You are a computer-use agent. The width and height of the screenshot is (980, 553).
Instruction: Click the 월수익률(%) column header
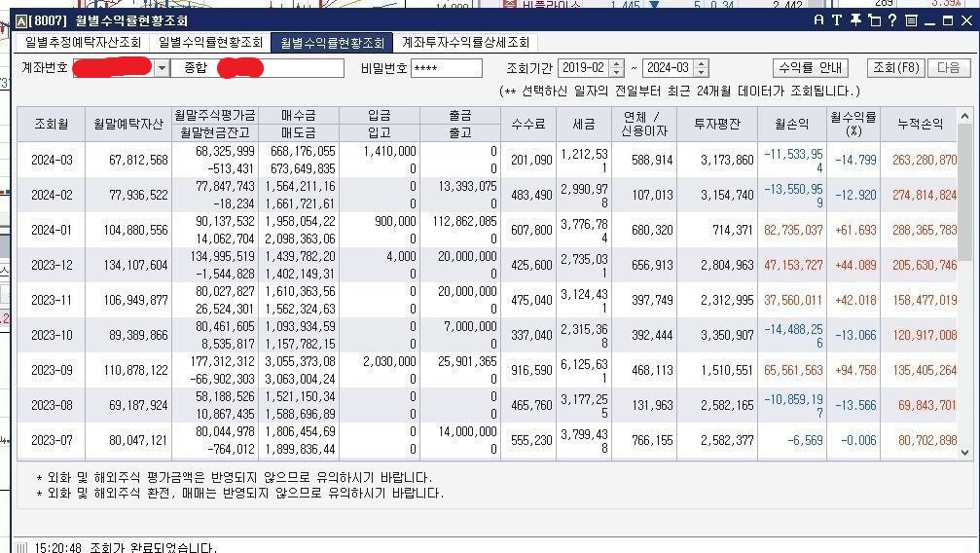[853, 124]
